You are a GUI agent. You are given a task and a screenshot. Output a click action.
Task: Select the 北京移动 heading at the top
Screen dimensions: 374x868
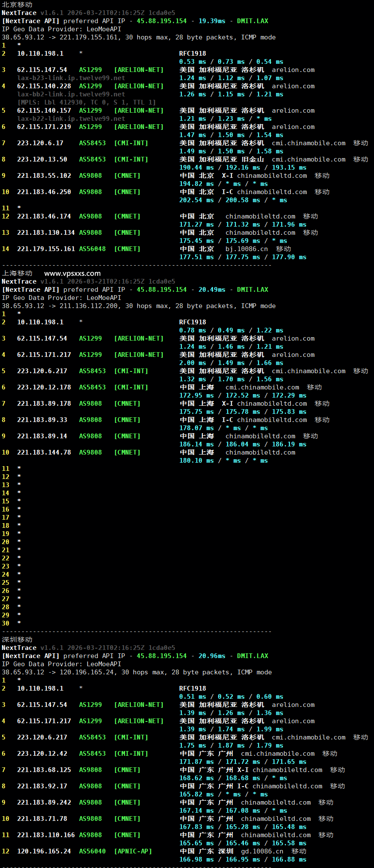(17, 4)
